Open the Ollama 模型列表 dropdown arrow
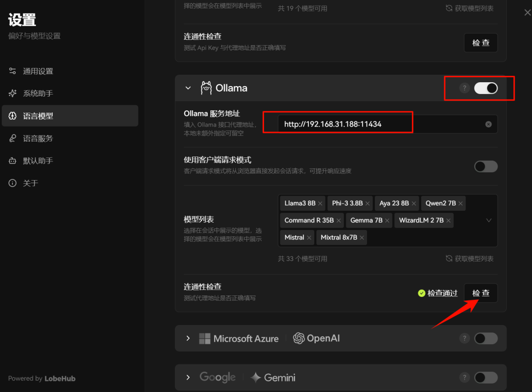Image resolution: width=532 pixels, height=392 pixels. pos(489,221)
